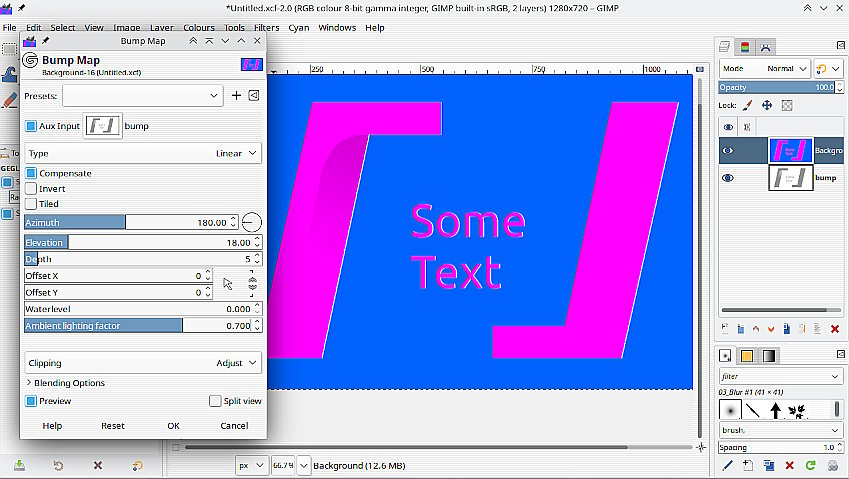The width and height of the screenshot is (849, 479).
Task: Click the Elevation slider
Action: point(143,242)
